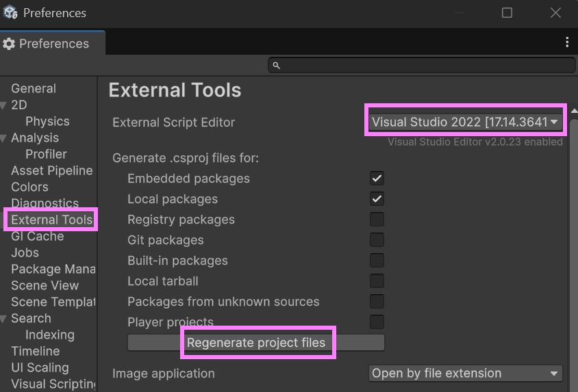Open Timeline preferences
The width and height of the screenshot is (578, 392).
[36, 351]
